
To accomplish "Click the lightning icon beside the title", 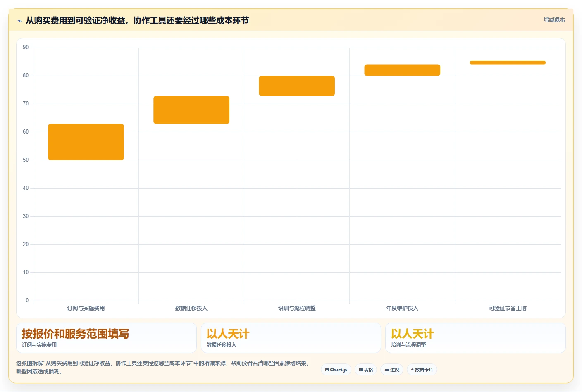I will tap(19, 21).
